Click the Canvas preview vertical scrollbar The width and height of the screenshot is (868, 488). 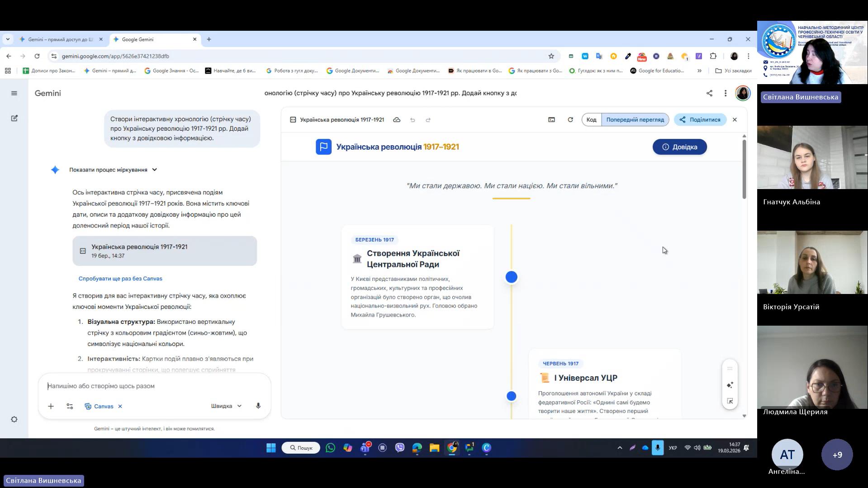744,170
